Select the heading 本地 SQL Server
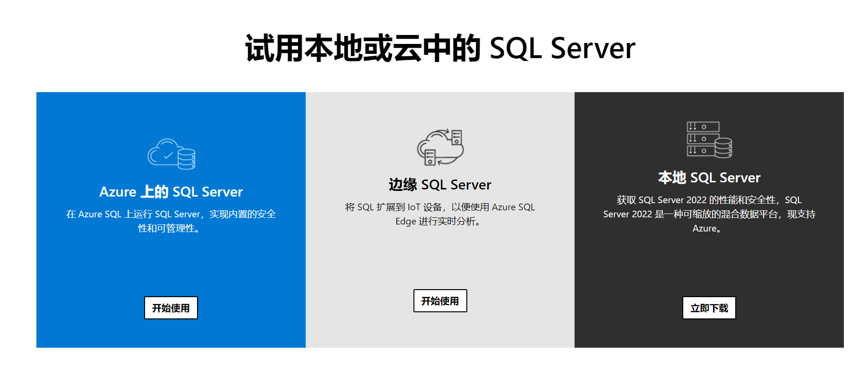Viewport: 868px width, 377px height. pos(709,178)
